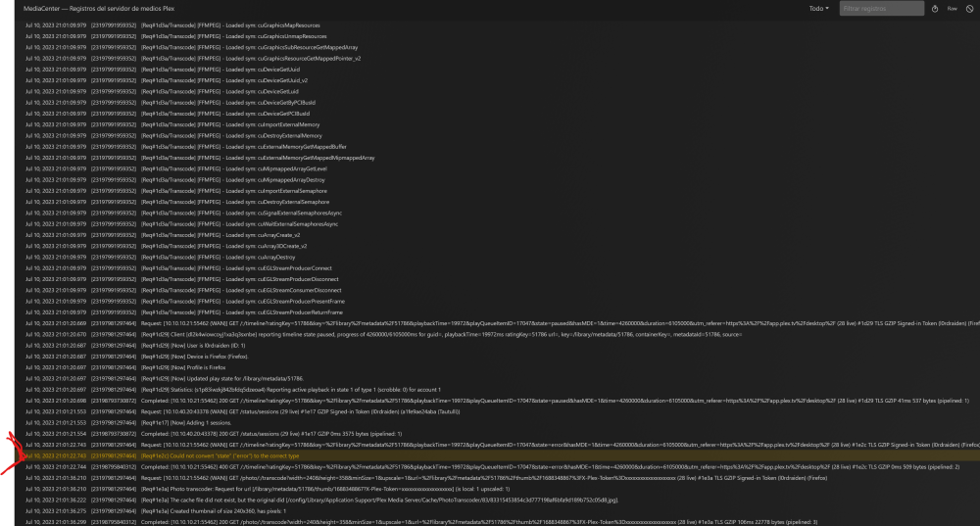Select log line cuMipmappedArrayGetLevel
980x526 pixels.
coord(175,168)
